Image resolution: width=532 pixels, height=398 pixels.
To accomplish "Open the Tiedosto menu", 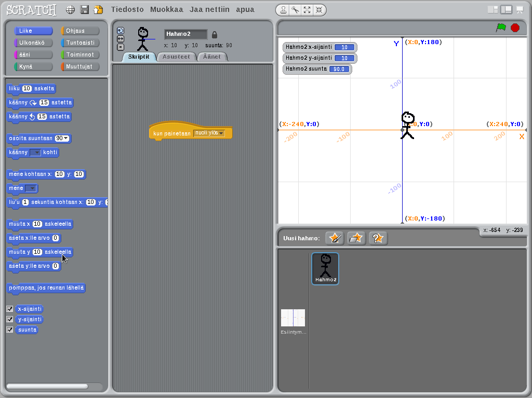I will pyautogui.click(x=127, y=9).
